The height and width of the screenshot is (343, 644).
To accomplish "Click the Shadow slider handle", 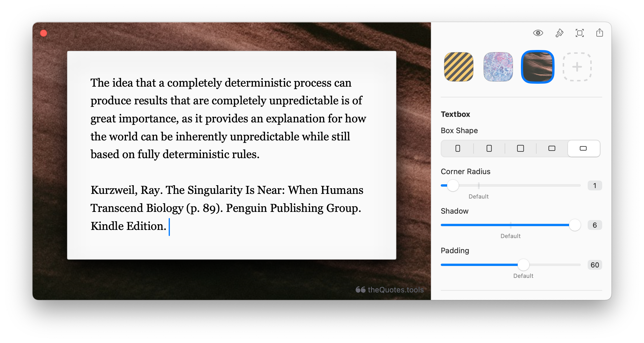I will 575,225.
